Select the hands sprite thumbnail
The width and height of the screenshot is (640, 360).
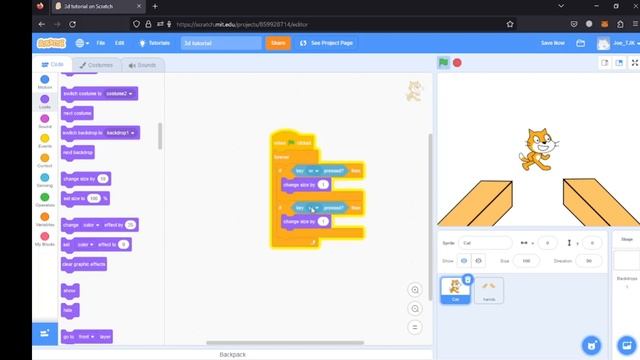point(489,291)
